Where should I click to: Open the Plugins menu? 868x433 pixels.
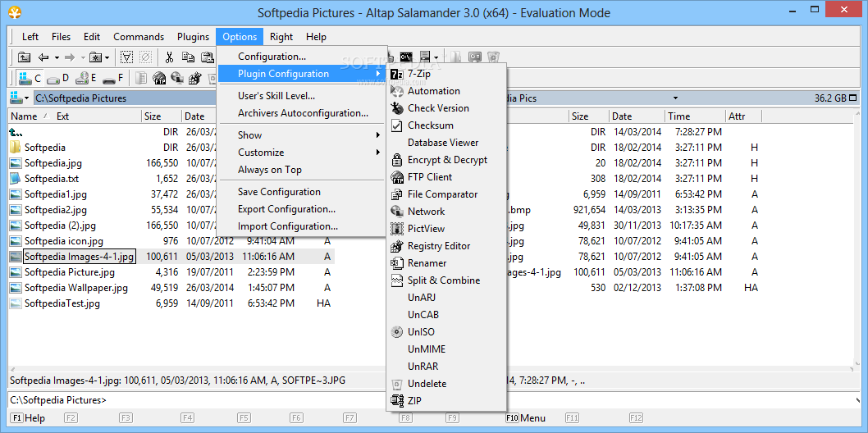(193, 37)
